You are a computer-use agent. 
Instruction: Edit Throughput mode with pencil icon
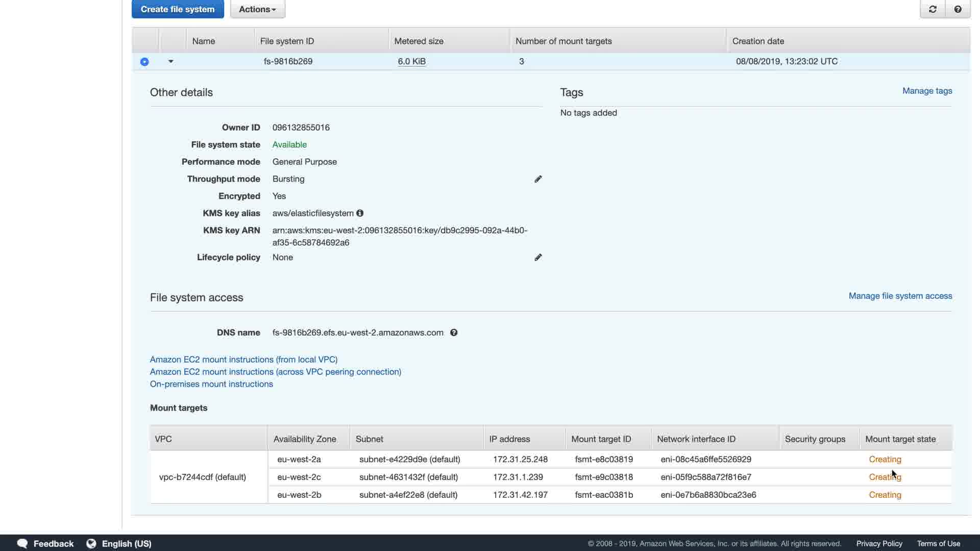(538, 179)
